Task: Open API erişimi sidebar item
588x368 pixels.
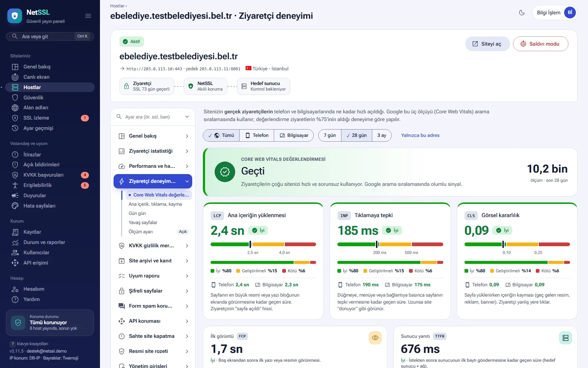Action: (x=50, y=263)
